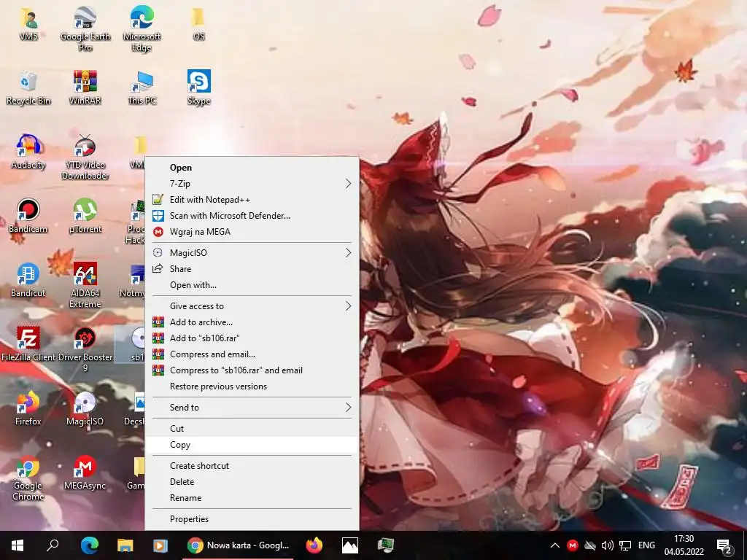
Task: Choose Open in the context menu
Action: tap(252, 168)
